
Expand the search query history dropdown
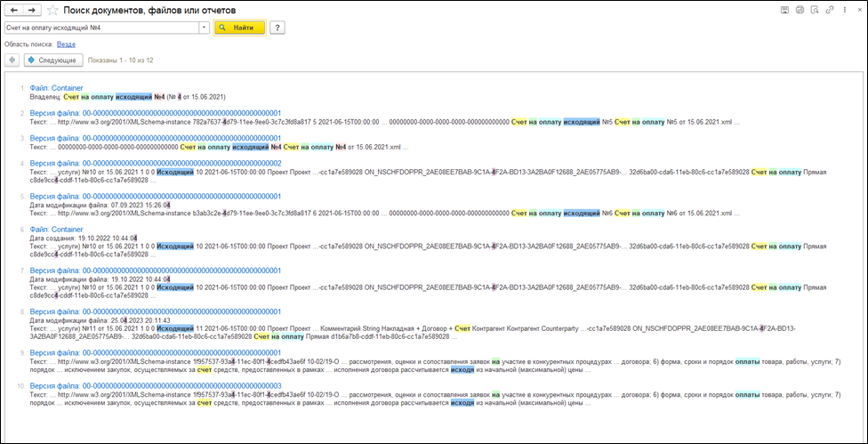205,28
